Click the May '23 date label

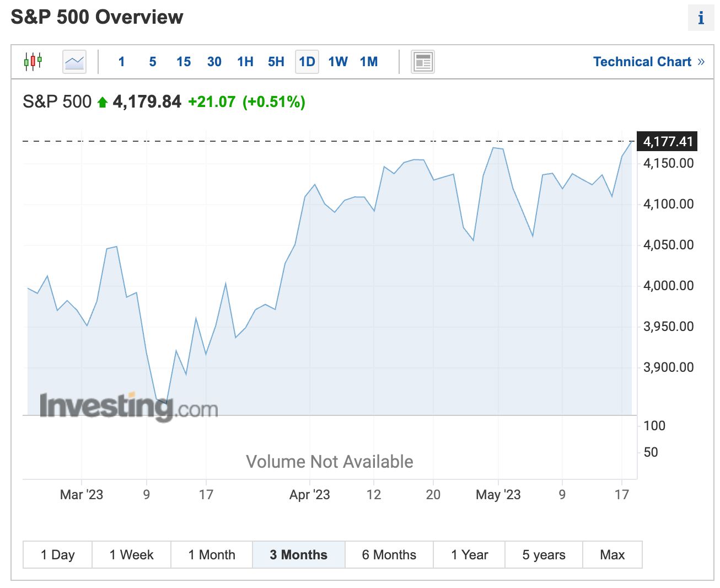(x=498, y=495)
